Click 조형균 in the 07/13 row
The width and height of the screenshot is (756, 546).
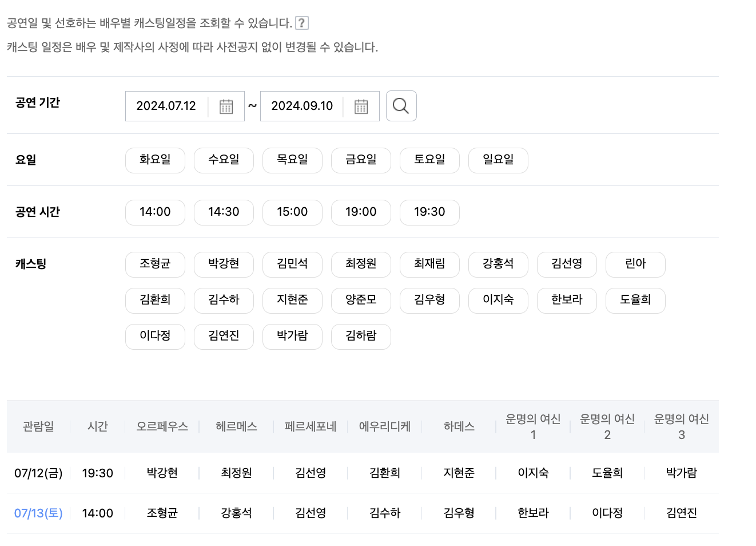click(162, 513)
